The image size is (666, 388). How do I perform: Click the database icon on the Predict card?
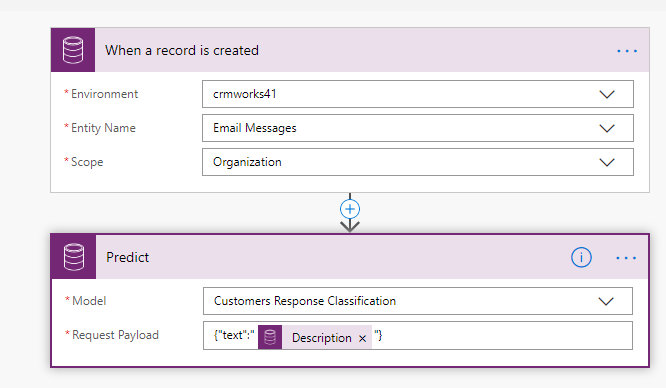click(73, 257)
